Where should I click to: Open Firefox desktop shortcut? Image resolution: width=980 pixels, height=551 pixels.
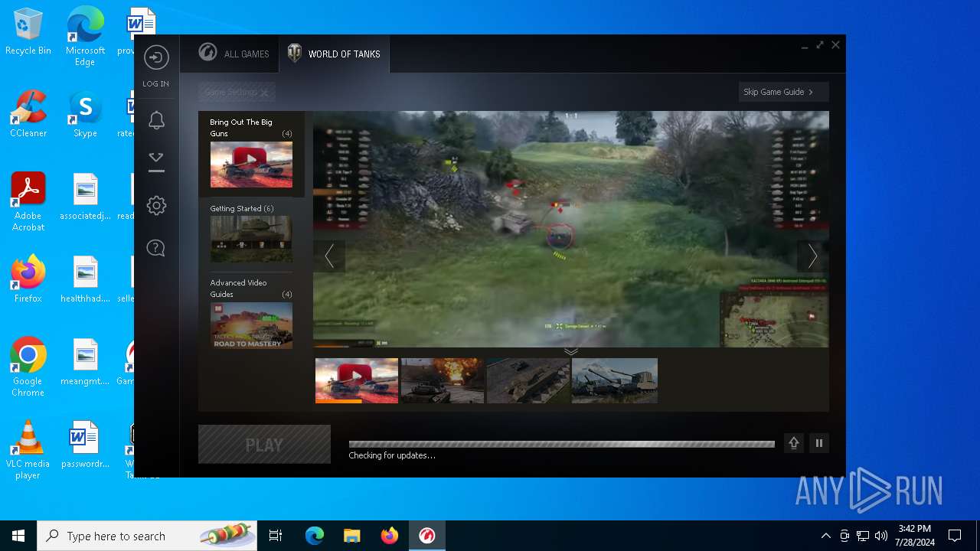tap(28, 279)
